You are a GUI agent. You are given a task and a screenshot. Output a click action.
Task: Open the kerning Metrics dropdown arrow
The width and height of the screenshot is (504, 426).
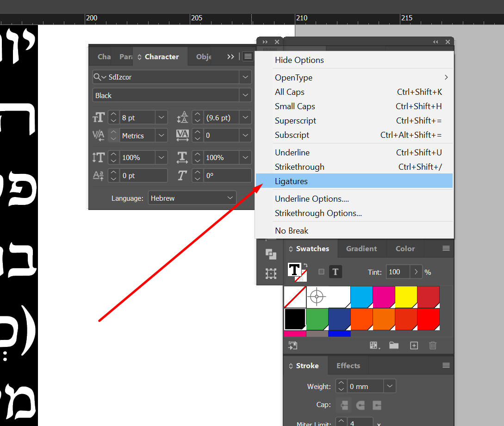162,136
